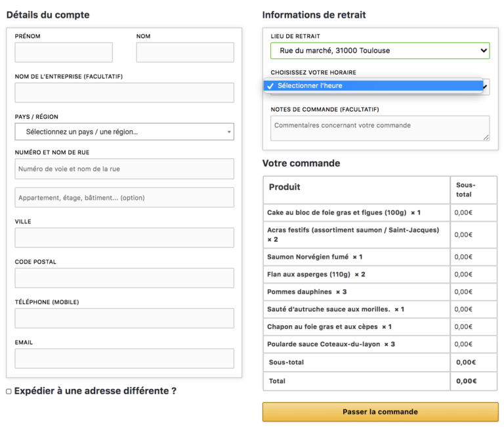Click the Nom text field

pos(185,52)
